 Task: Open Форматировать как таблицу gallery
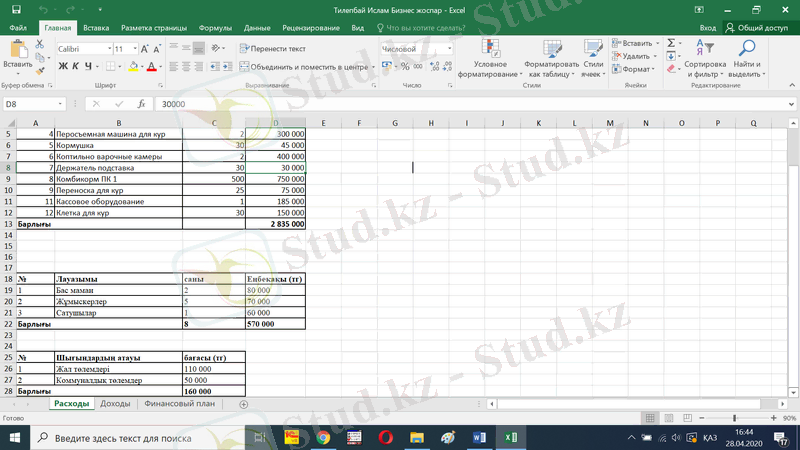click(x=552, y=58)
